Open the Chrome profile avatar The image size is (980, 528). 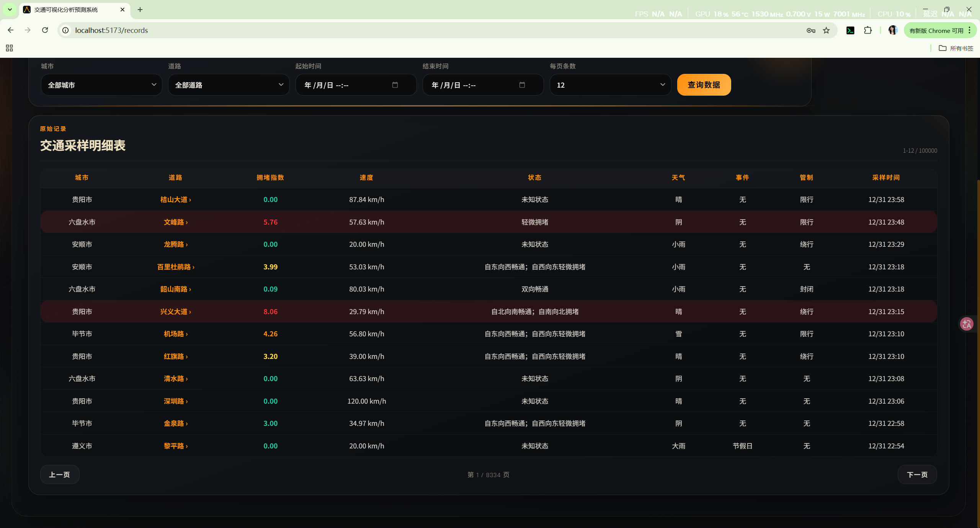893,31
